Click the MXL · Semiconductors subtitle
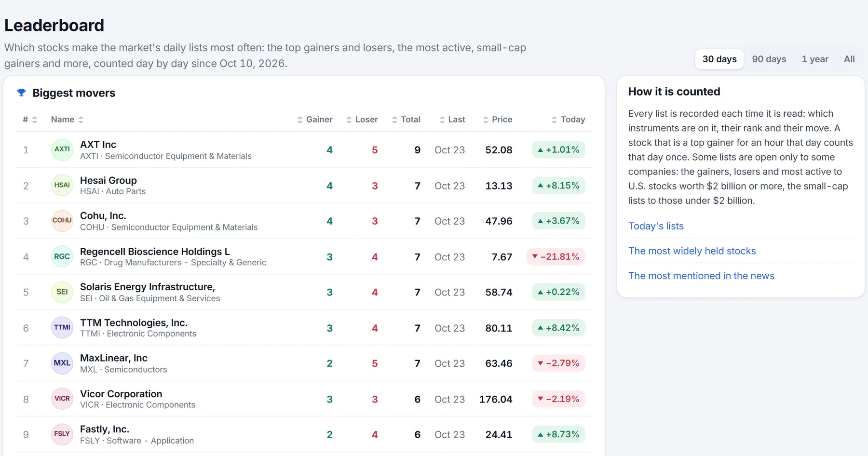 pos(123,370)
